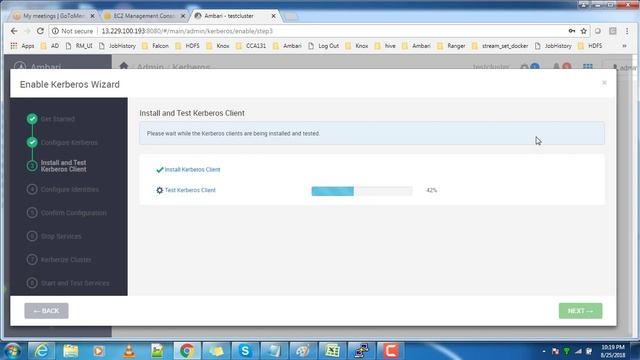The height and width of the screenshot is (360, 640).
Task: Click the Log Out bookmark
Action: 323,46
